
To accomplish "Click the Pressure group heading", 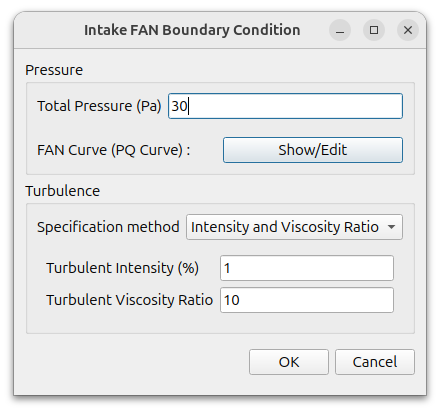I will (x=54, y=70).
